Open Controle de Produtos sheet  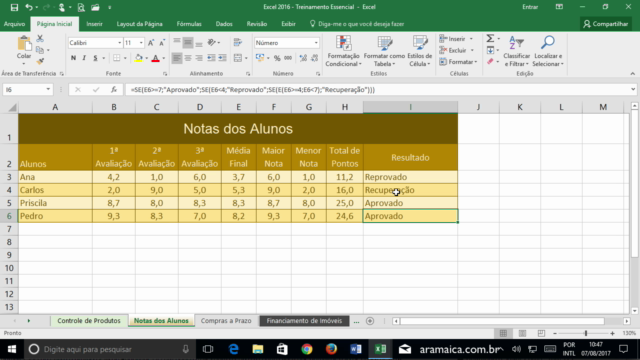pos(89,321)
